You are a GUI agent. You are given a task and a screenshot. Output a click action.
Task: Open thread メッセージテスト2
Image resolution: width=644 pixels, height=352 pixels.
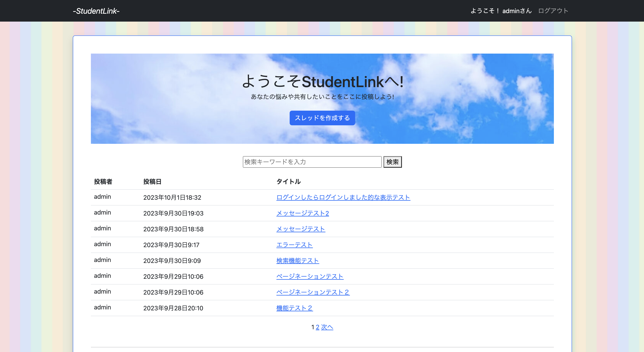tap(303, 213)
